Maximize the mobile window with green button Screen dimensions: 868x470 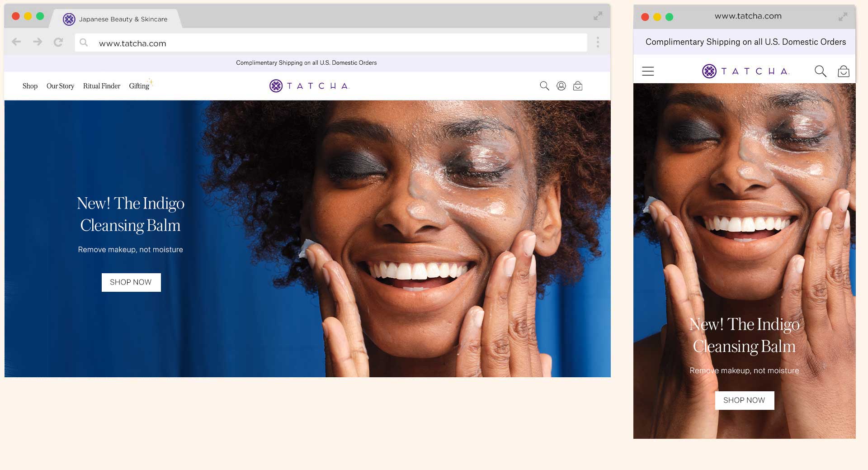670,17
